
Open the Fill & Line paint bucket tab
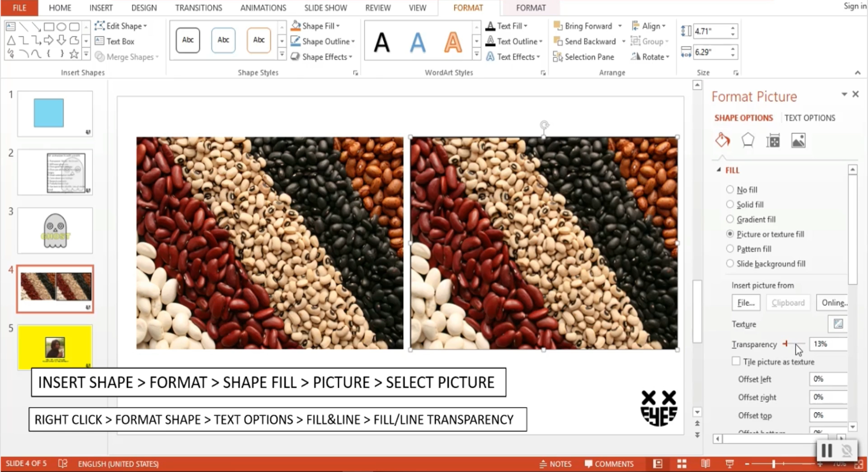722,140
